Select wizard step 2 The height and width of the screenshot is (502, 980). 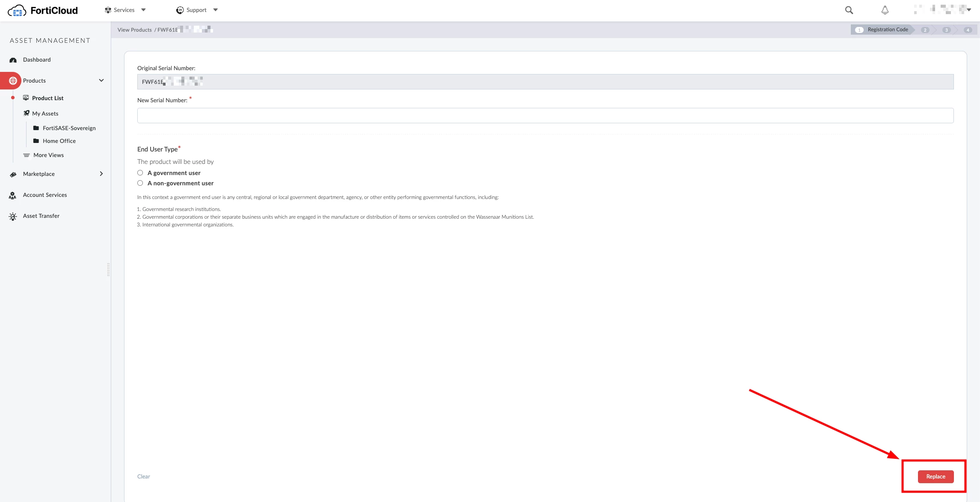(925, 30)
